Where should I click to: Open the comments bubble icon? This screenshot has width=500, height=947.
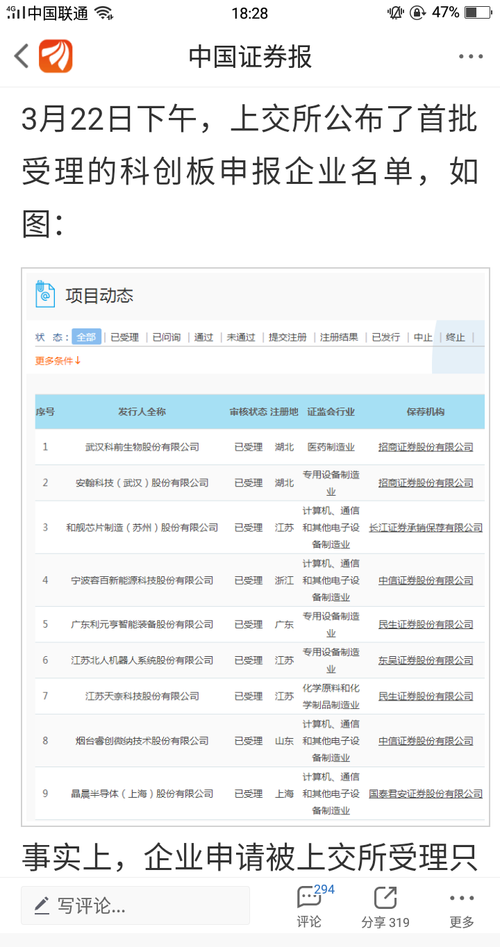point(309,898)
